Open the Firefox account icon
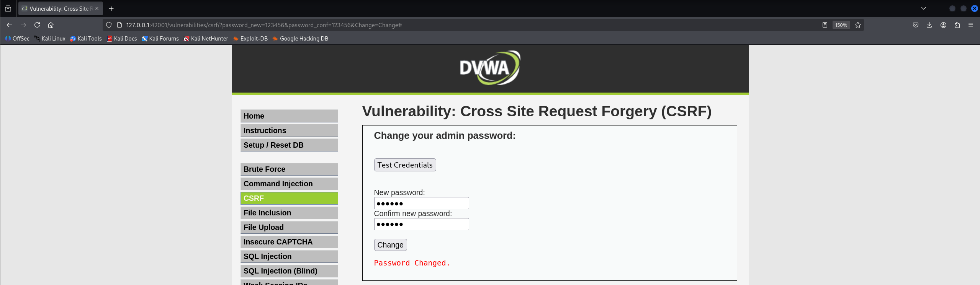The width and height of the screenshot is (980, 285). point(943,25)
